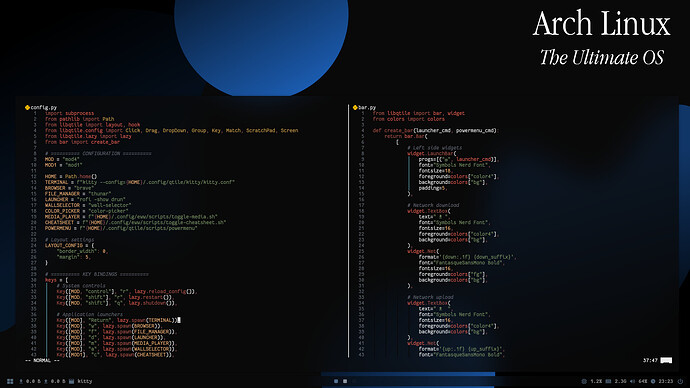Image resolution: width=690 pixels, height=388 pixels.
Task: Click the MOD1 = "mod1" line
Action: (63, 165)
